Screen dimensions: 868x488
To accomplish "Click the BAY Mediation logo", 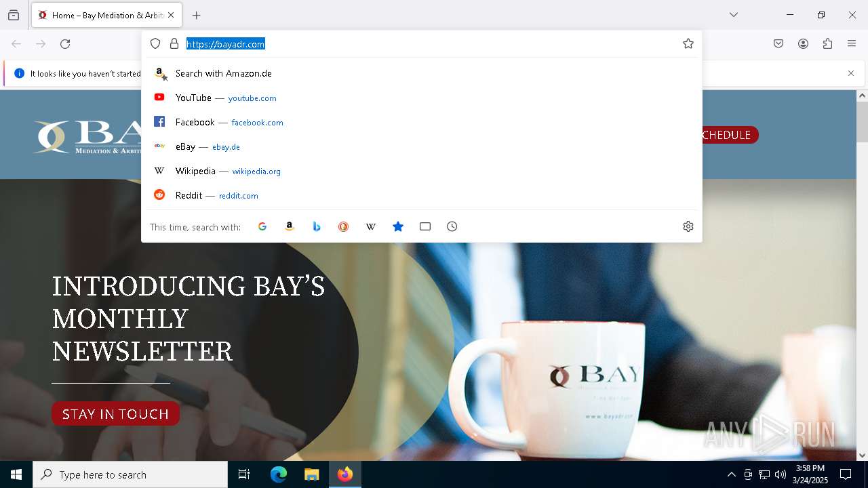I will (x=88, y=136).
